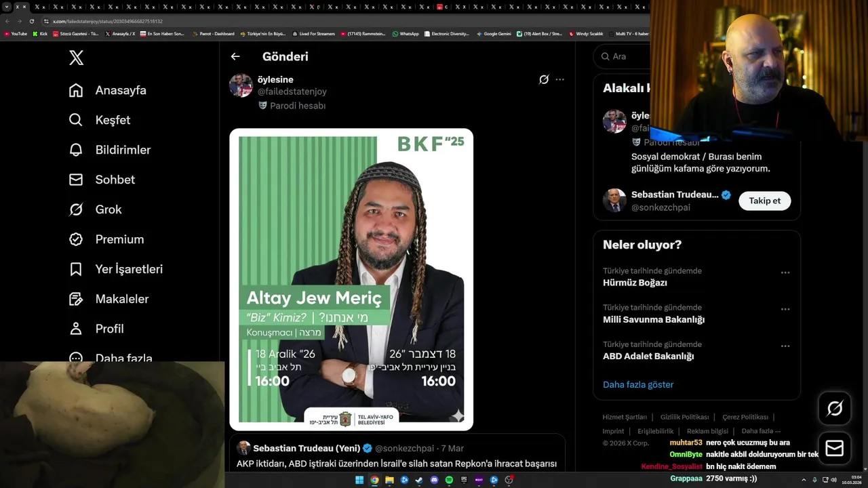Image resolution: width=868 pixels, height=488 pixels.
Task: Open Sebastian Trudeau (Yeni) quoted post author
Action: (307, 448)
